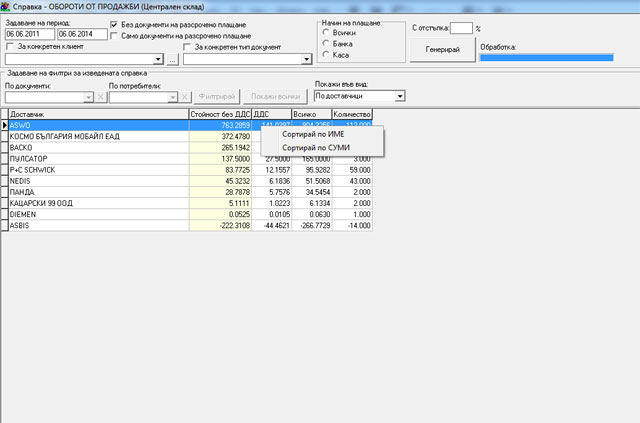Open the document type dropdown

(x=307, y=60)
